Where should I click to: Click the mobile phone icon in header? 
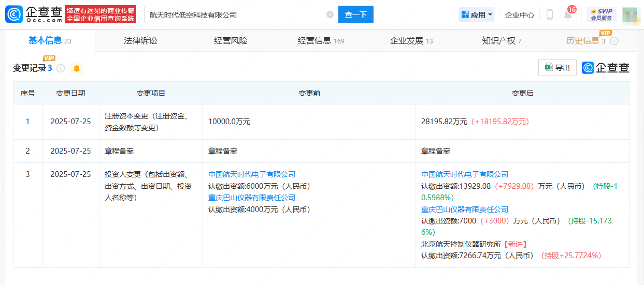(550, 14)
